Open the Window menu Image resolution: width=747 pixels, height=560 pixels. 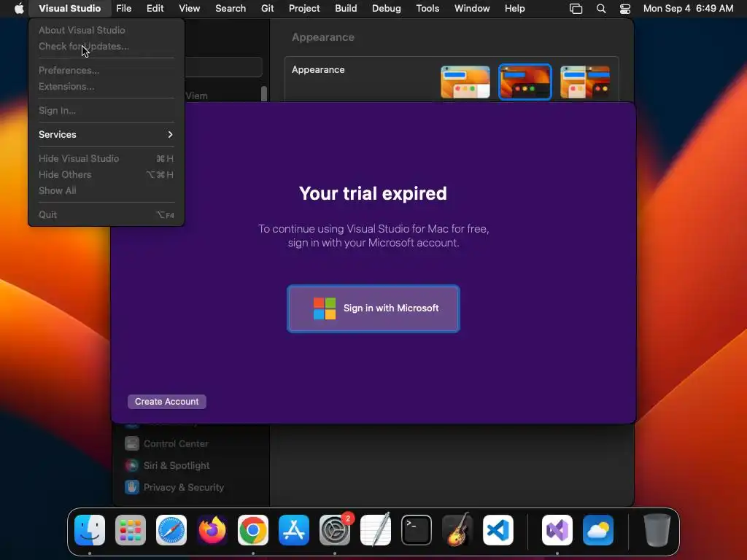point(472,9)
